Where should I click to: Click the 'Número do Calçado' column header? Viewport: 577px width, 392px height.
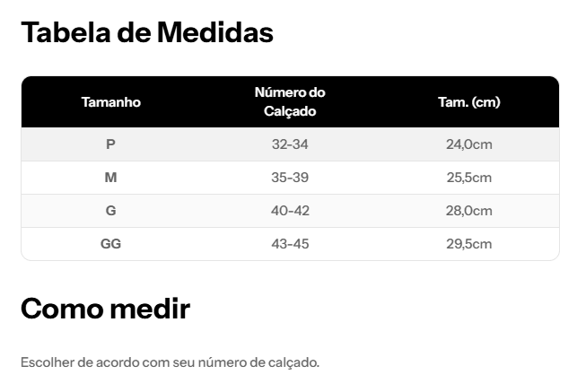290,102
